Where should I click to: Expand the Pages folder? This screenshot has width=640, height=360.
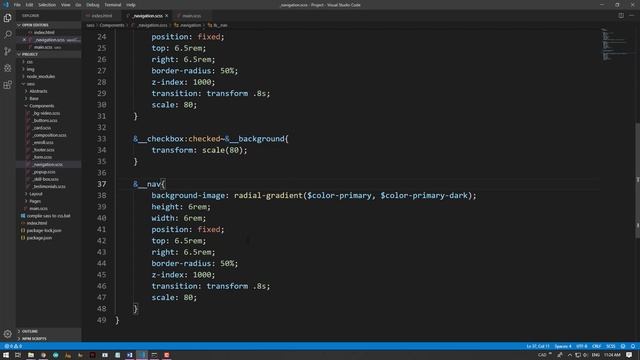click(x=35, y=201)
